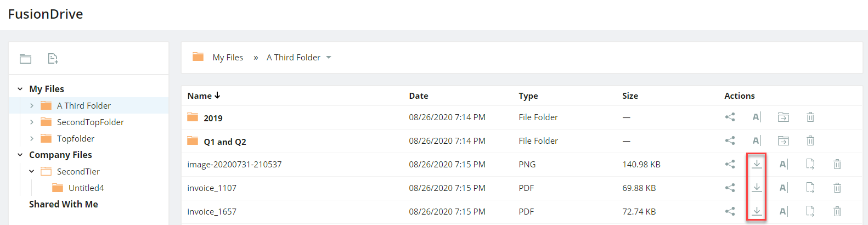Screen dimensions: 868x225
Task: Download invoice_1107 PDF
Action: coord(757,188)
